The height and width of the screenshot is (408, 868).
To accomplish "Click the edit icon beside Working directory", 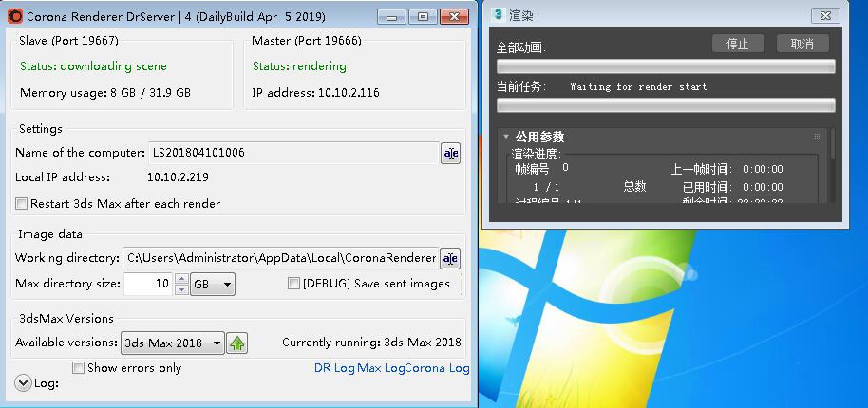I will [x=450, y=258].
